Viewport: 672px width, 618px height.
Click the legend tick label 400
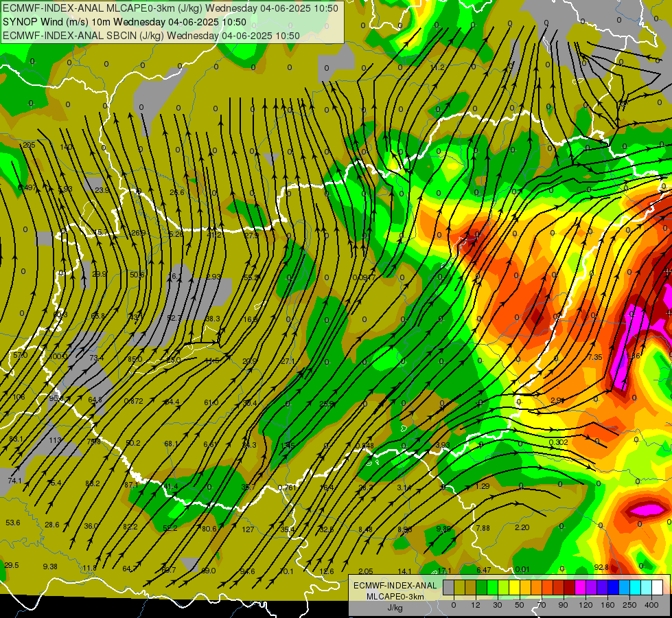tap(651, 605)
